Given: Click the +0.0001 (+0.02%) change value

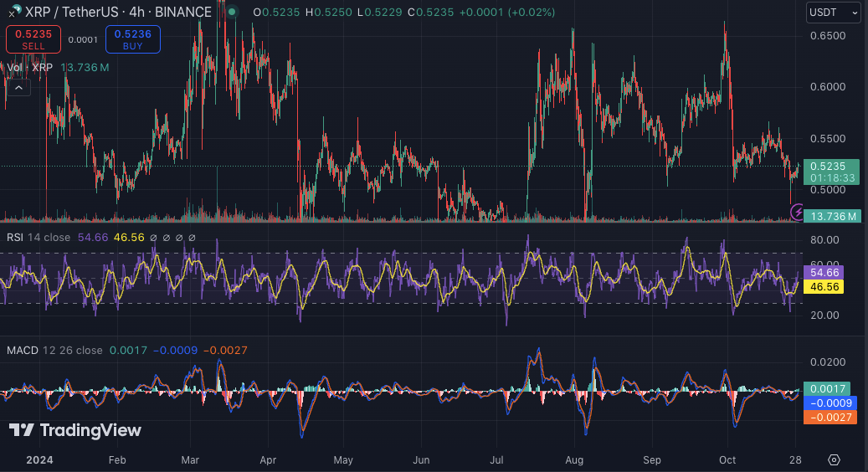Looking at the screenshot, I should pos(507,13).
